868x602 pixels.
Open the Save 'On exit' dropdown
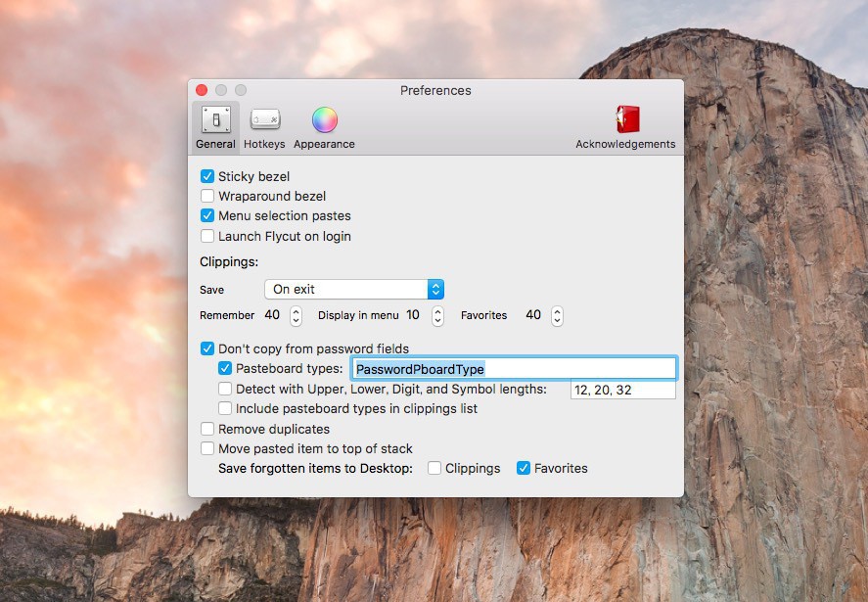pyautogui.click(x=354, y=289)
